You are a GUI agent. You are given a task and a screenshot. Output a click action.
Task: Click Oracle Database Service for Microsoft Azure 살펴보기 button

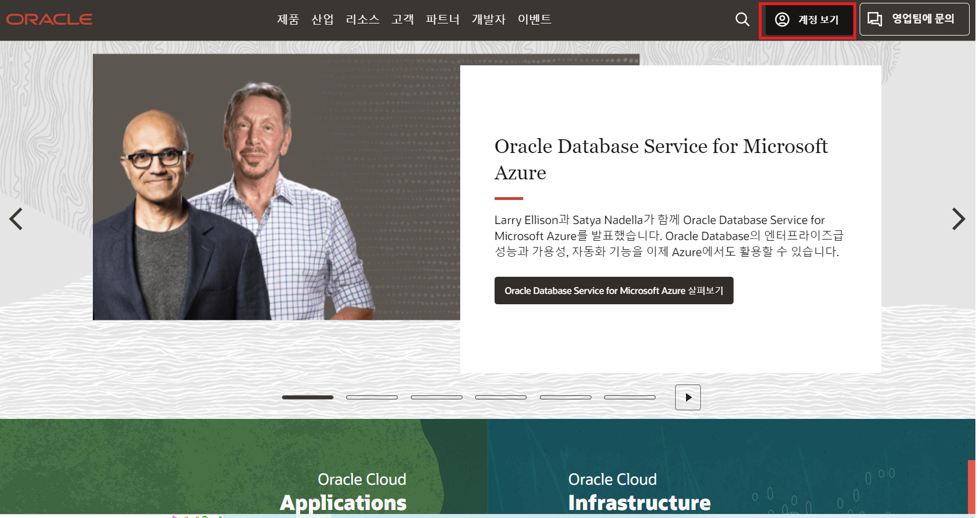pos(614,291)
